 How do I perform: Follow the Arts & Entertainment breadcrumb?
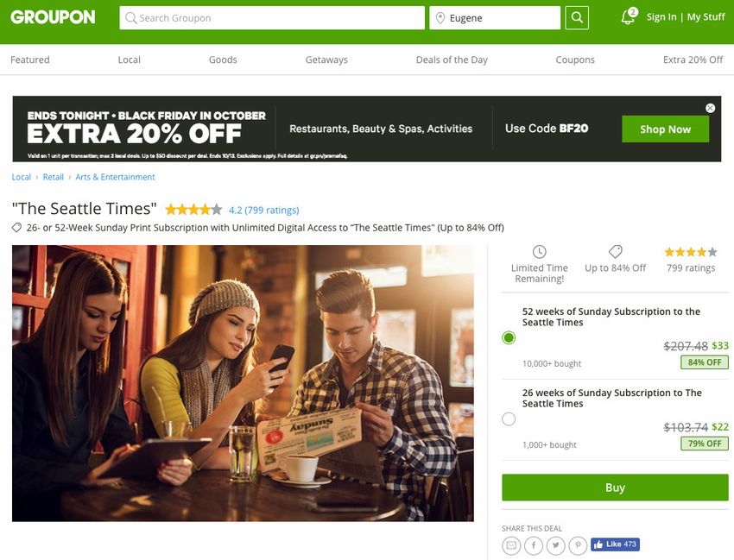click(115, 177)
